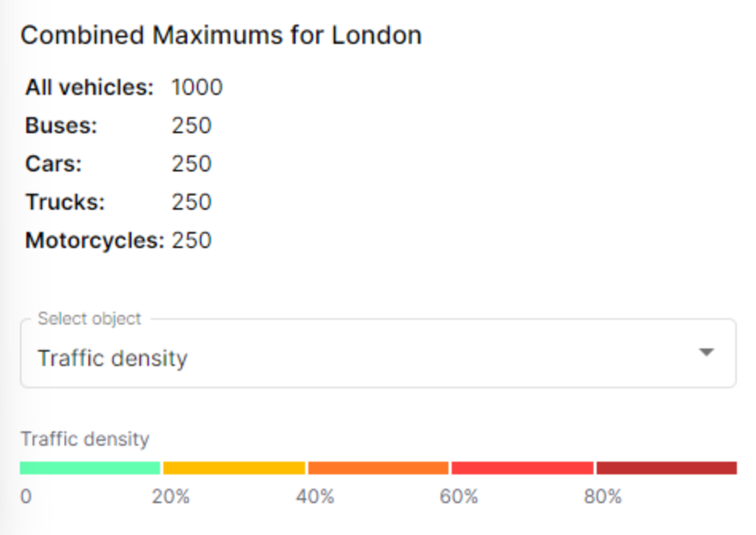Click the 60% legend tick label
756x535 pixels.
pos(459,497)
